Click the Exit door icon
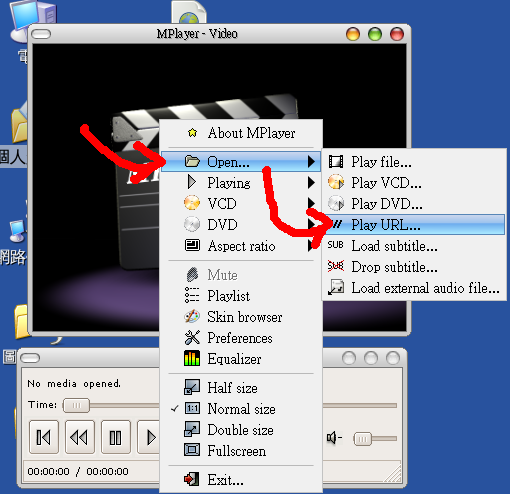Viewport: 510px width, 494px height. pos(192,479)
